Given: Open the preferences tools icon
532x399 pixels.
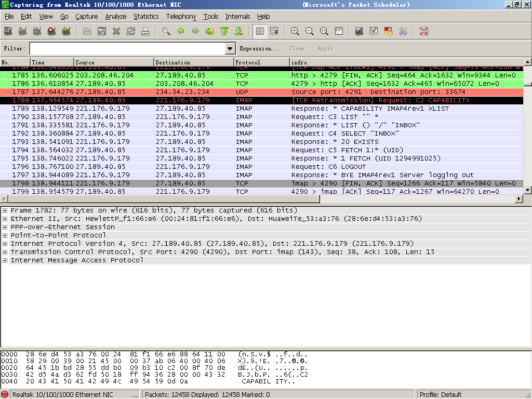Looking at the screenshot, I should coord(403,31).
